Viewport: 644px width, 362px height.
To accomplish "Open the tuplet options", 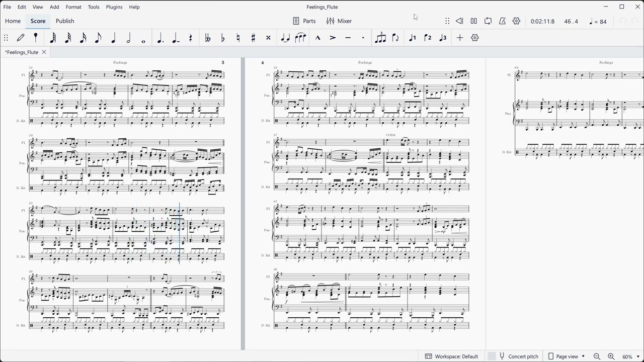I will (x=380, y=38).
